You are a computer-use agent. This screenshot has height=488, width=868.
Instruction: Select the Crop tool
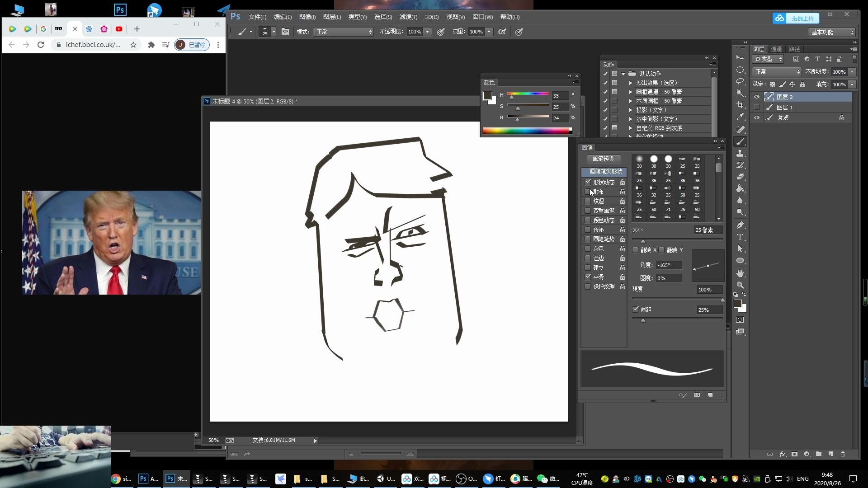(740, 105)
